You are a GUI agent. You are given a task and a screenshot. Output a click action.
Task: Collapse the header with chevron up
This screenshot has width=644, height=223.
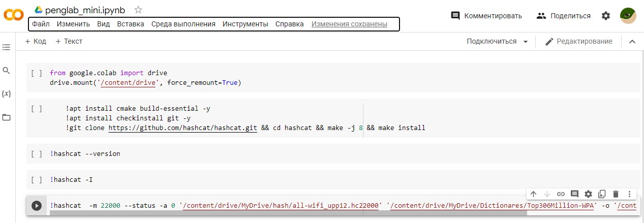point(632,42)
